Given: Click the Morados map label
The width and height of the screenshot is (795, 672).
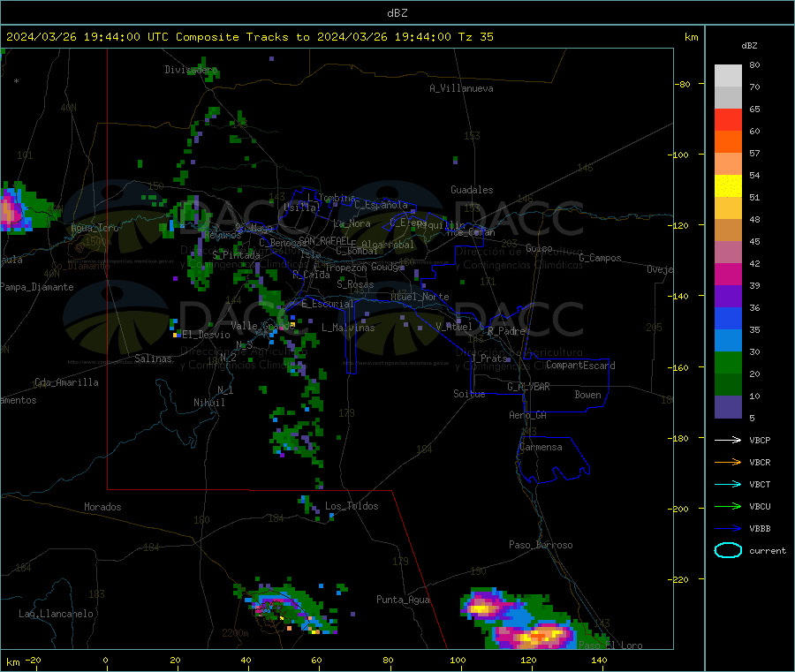Looking at the screenshot, I should (x=102, y=507).
